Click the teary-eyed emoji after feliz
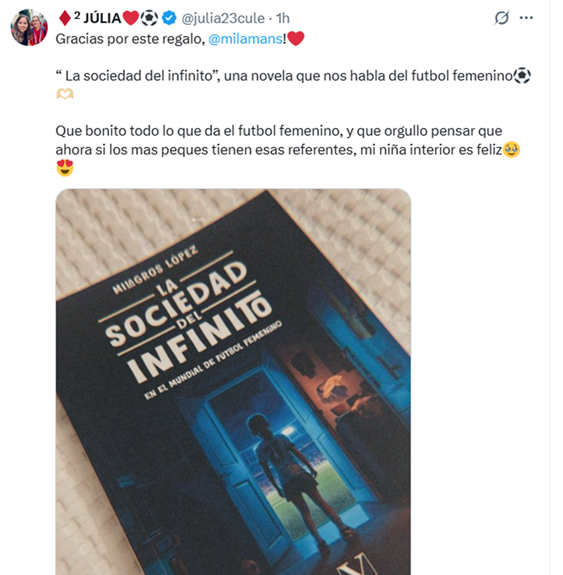The width and height of the screenshot is (563, 575). coord(511,150)
